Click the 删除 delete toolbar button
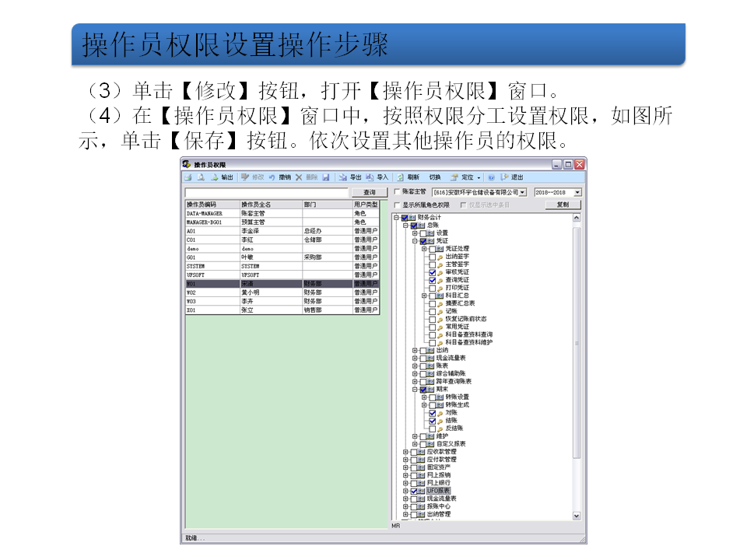Image resolution: width=747 pixels, height=560 pixels. (307, 177)
